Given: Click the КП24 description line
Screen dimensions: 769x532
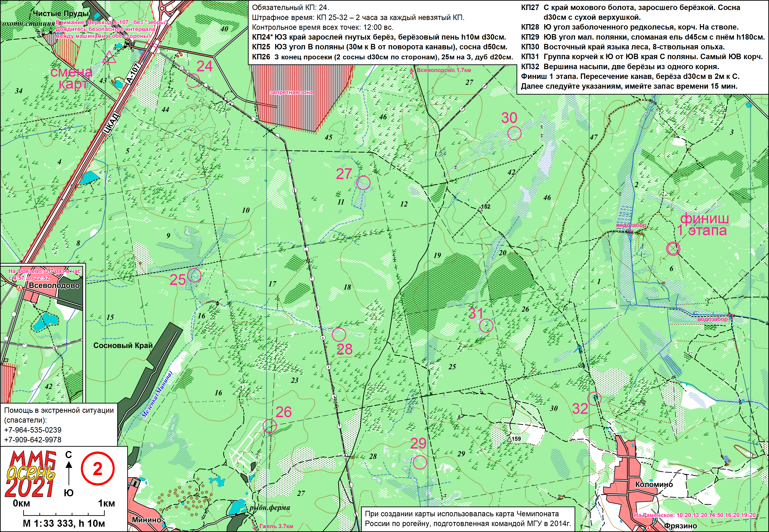Looking at the screenshot, I should click(379, 37).
